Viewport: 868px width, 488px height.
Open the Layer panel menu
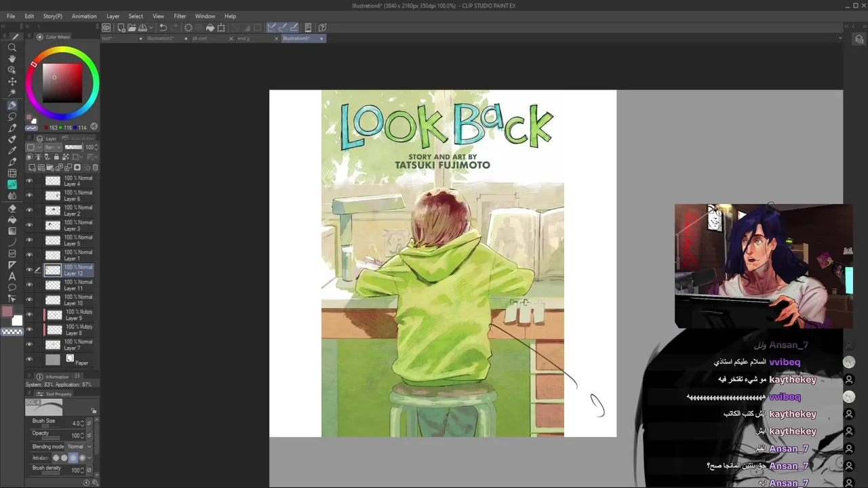[28, 138]
